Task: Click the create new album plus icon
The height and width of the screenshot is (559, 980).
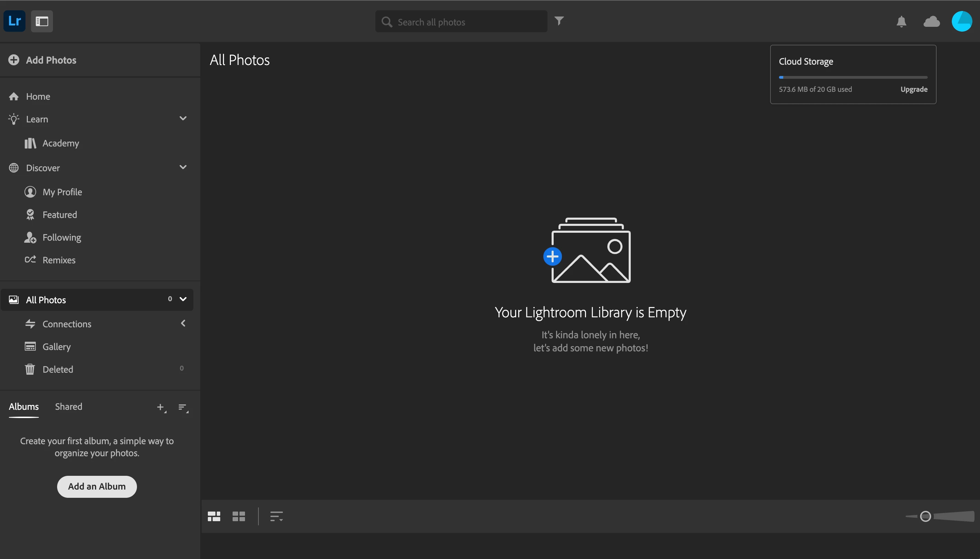Action: pyautogui.click(x=161, y=407)
